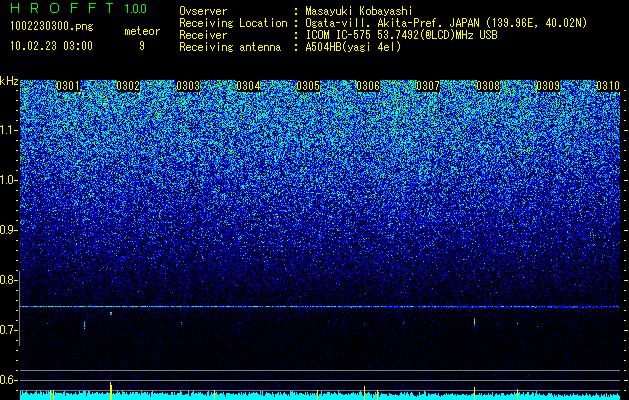Click the 'meteor' count label
The image size is (629, 400).
(142, 31)
